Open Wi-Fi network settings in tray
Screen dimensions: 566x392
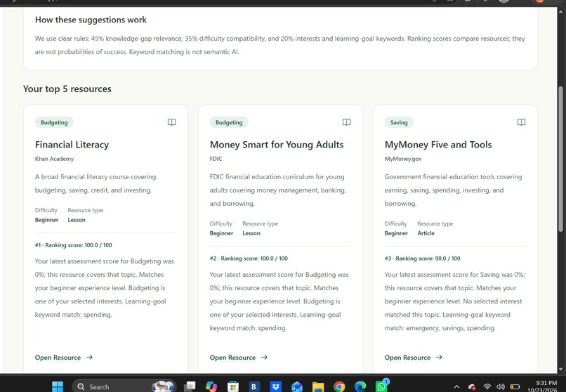pyautogui.click(x=487, y=386)
